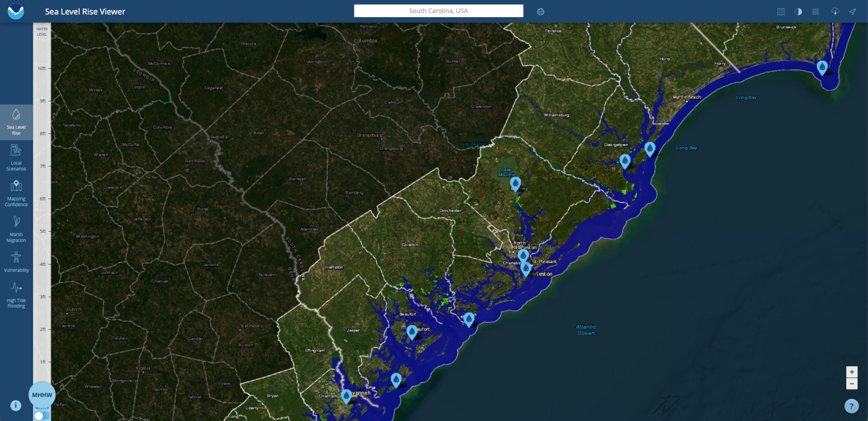Select the Marsh Migration view

pyautogui.click(x=16, y=229)
